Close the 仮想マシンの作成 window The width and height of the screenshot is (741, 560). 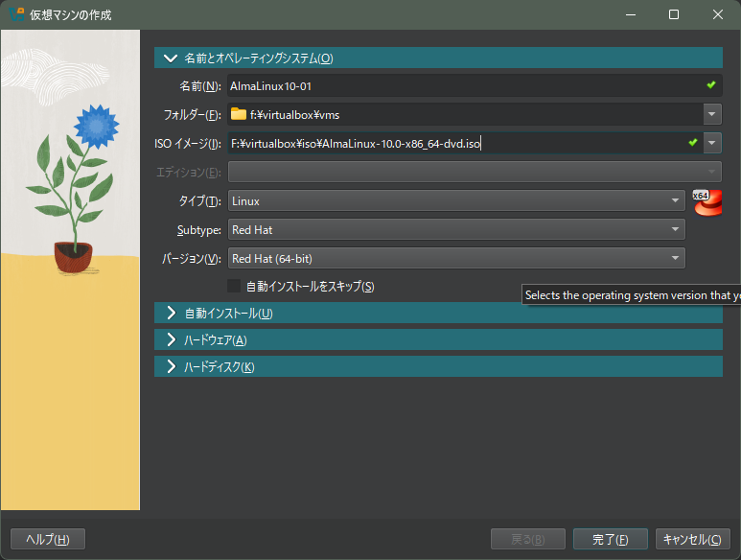(x=718, y=14)
